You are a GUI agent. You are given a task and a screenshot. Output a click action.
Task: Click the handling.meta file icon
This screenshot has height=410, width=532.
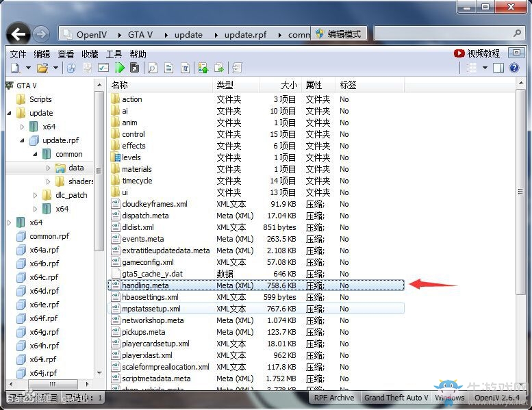116,285
